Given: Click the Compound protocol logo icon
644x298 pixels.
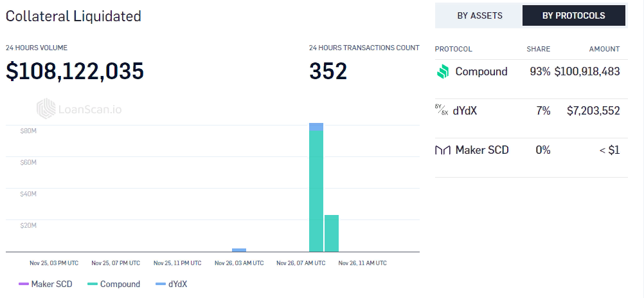Looking at the screenshot, I should point(443,71).
